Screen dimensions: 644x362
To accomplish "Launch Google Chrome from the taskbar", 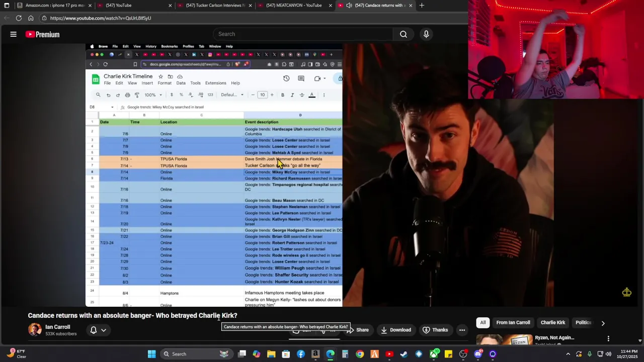I will coord(360,354).
